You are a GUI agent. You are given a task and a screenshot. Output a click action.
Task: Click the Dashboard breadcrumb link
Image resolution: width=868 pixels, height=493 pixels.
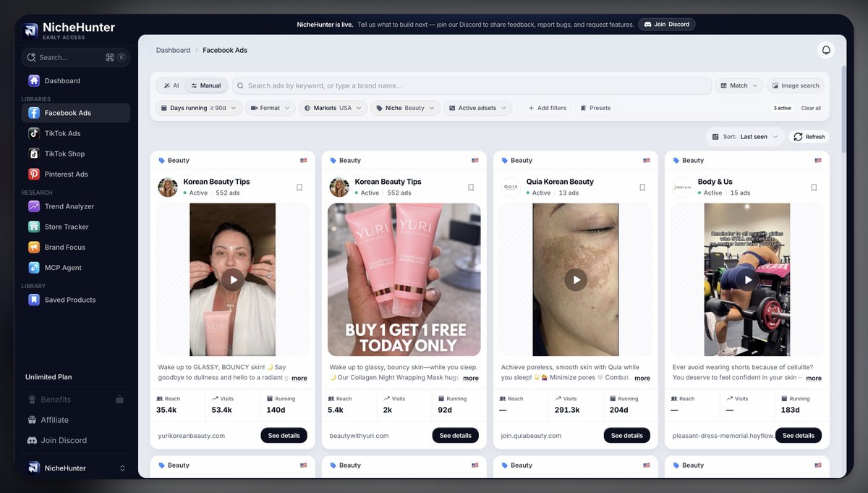[173, 51]
